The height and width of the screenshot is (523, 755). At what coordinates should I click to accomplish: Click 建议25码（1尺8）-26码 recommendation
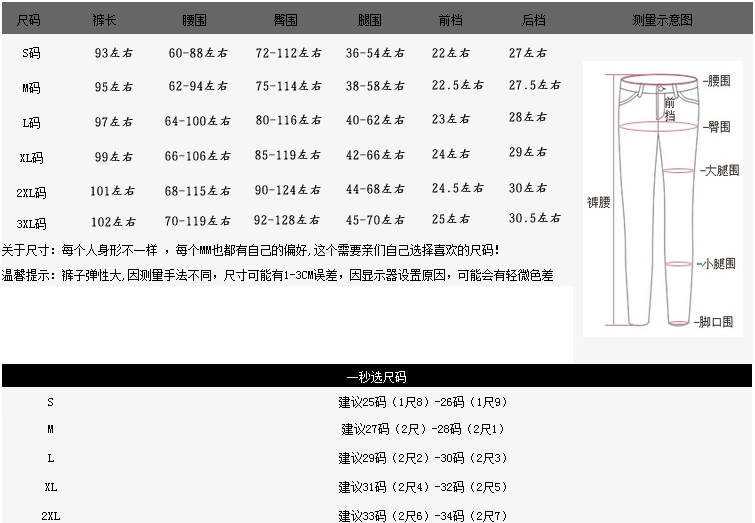point(423,402)
